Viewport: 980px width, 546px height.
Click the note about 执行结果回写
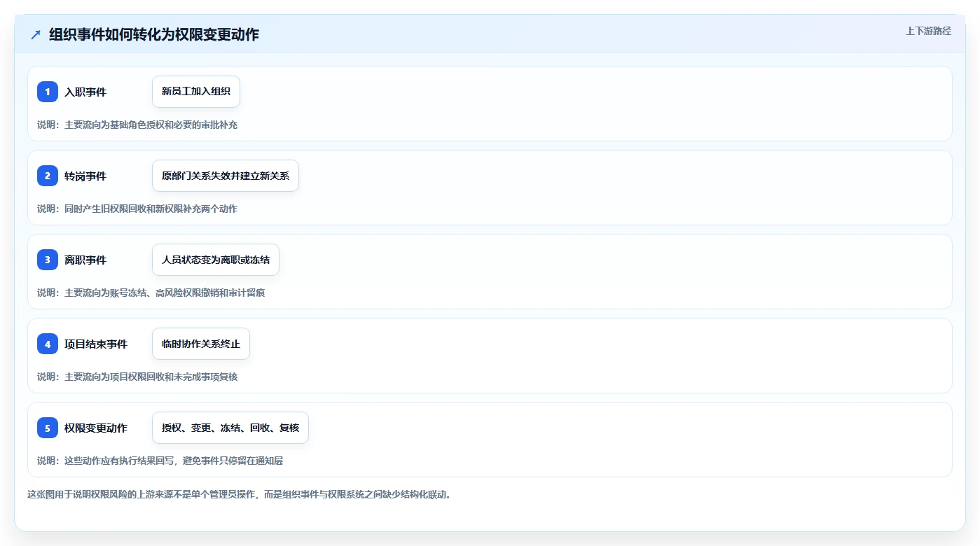pyautogui.click(x=160, y=461)
